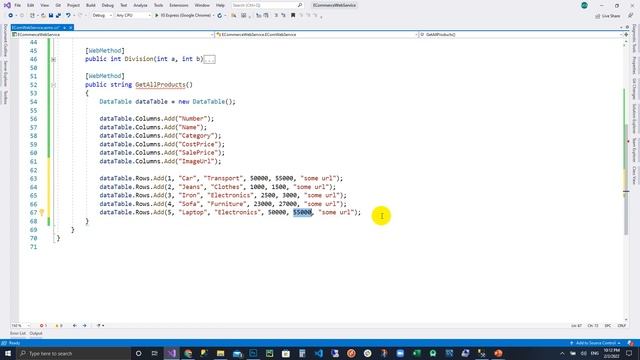Open the Windows Start menu
640x360 pixels.
[8, 353]
